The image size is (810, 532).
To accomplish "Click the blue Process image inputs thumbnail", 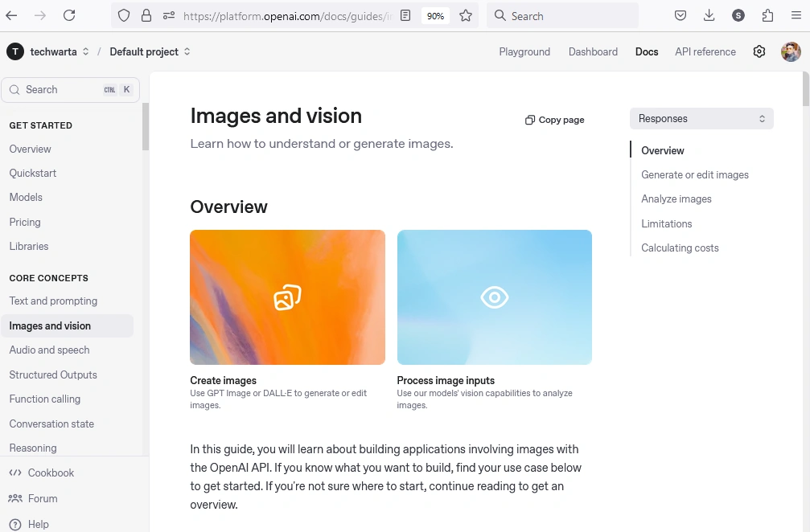I will click(495, 297).
